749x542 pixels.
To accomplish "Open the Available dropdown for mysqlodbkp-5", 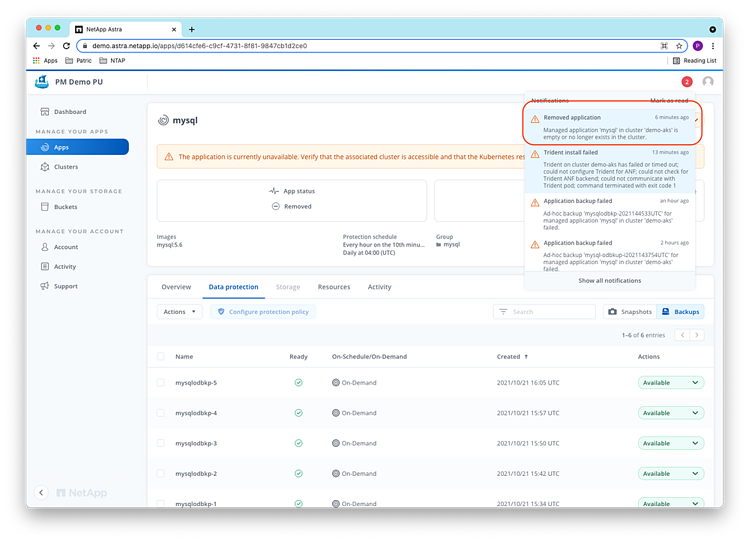I will coord(670,383).
